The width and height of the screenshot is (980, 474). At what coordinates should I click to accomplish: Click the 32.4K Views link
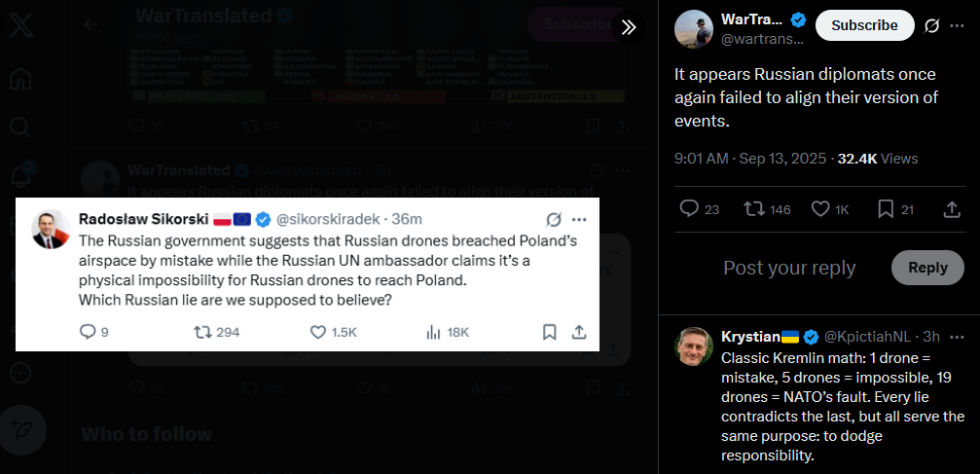click(878, 159)
